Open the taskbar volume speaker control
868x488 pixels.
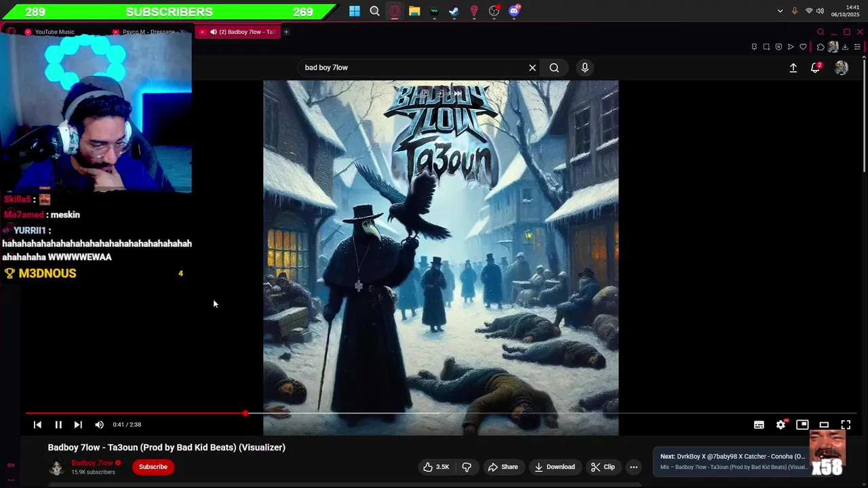820,11
